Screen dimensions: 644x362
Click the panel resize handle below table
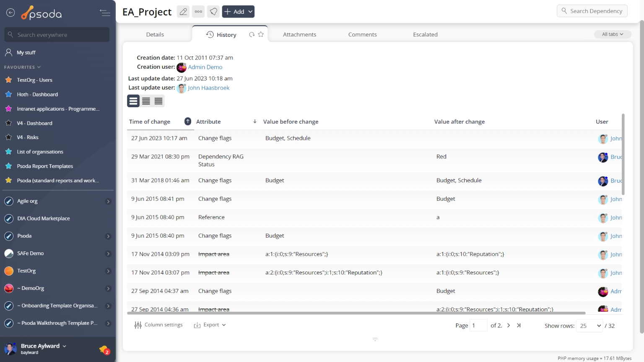click(375, 339)
